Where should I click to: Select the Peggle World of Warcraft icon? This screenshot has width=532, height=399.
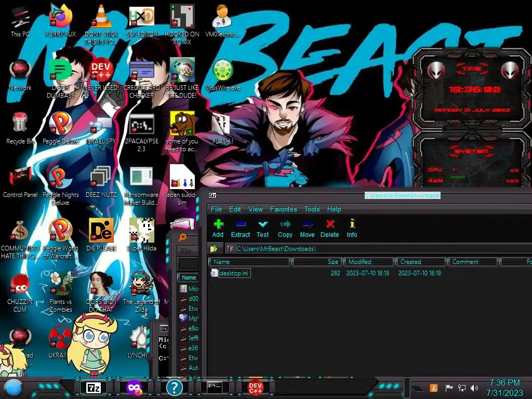(x=61, y=240)
